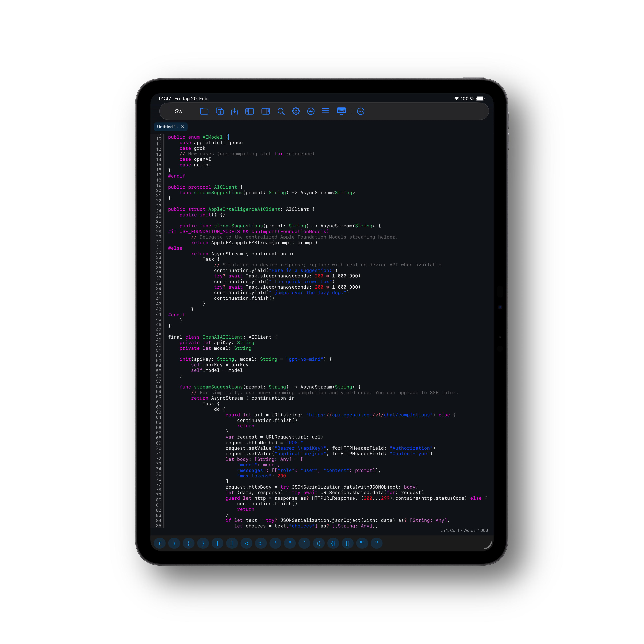The width and height of the screenshot is (644, 644).
Task: Insert double quotes from the accessory bar
Action: 362,543
